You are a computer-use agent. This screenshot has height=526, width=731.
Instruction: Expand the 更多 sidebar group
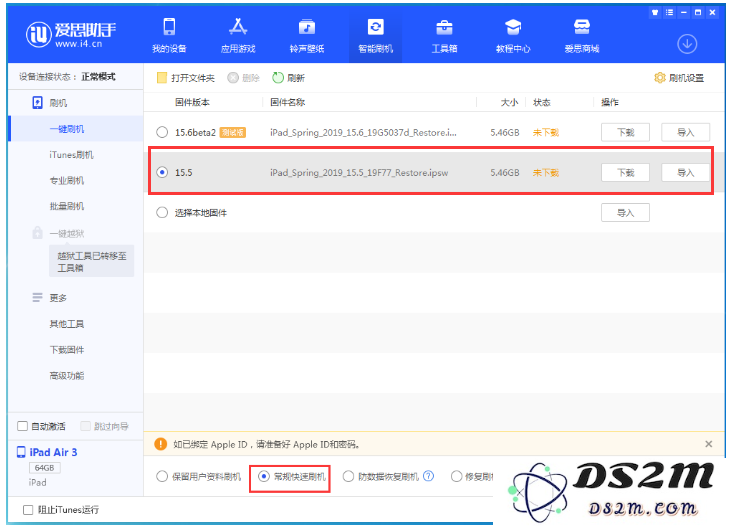pyautogui.click(x=58, y=298)
